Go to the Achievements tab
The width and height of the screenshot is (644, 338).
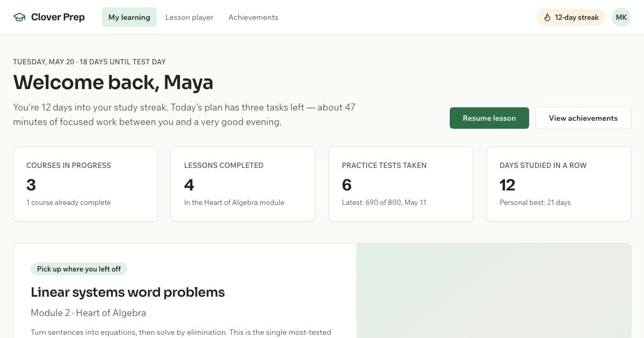253,17
